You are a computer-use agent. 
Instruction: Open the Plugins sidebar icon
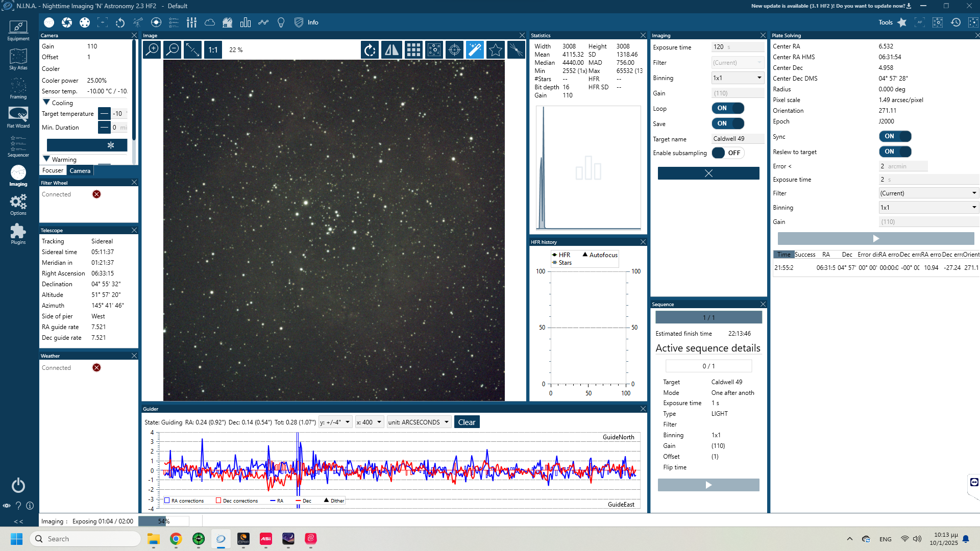pyautogui.click(x=18, y=234)
